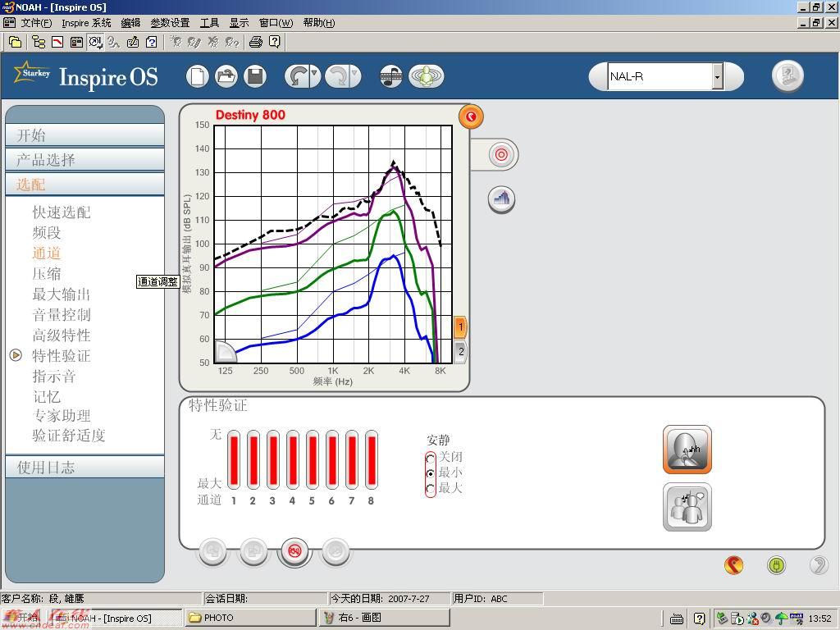
Task: Click the document with question mark toolbar icon
Action: [x=152, y=42]
